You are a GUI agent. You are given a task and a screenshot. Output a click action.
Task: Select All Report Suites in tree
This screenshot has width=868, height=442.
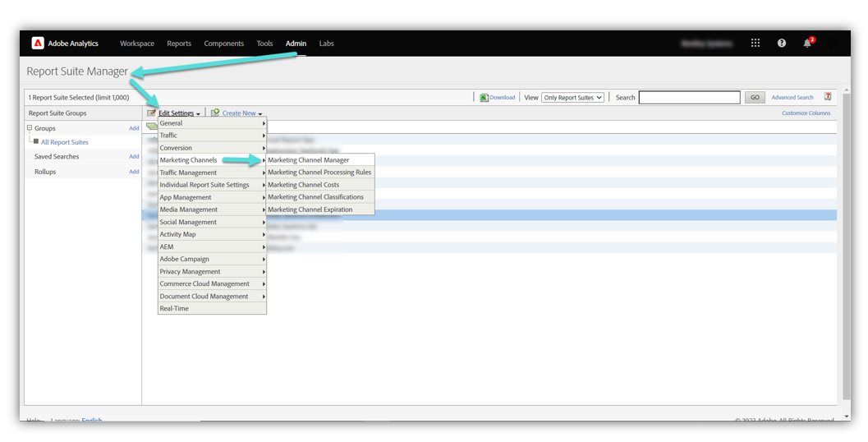point(65,142)
